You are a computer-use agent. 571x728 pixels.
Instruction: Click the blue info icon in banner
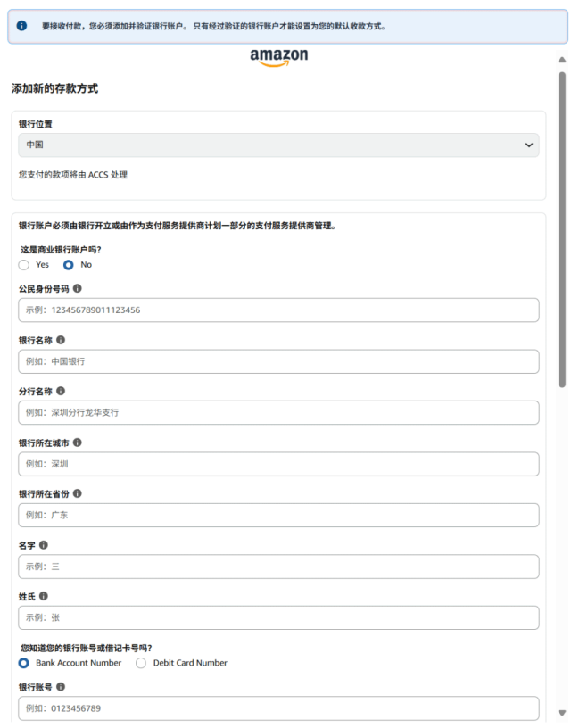tap(22, 26)
